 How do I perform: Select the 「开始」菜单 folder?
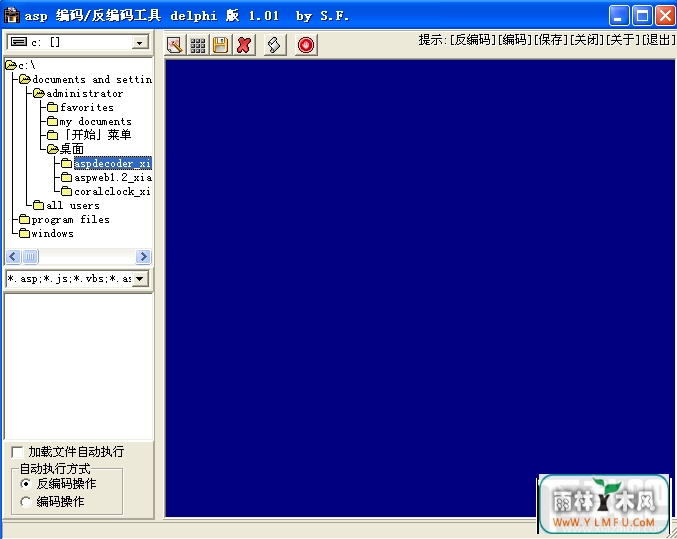point(89,135)
